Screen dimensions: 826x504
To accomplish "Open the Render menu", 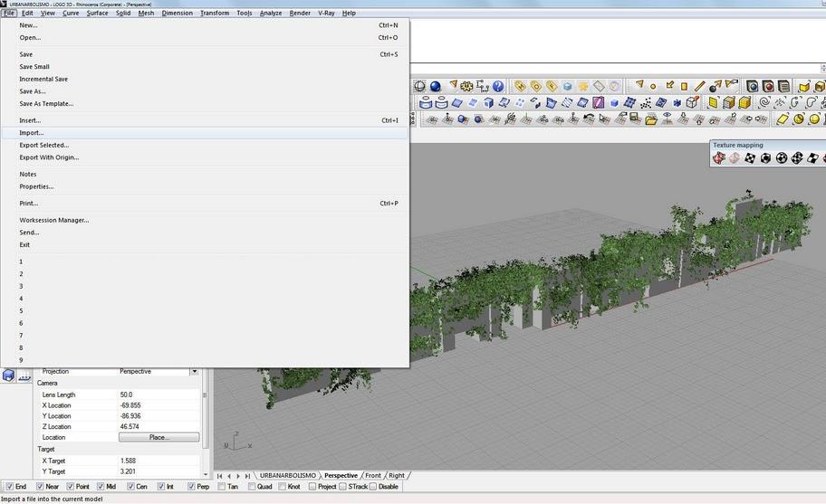I will tap(300, 14).
